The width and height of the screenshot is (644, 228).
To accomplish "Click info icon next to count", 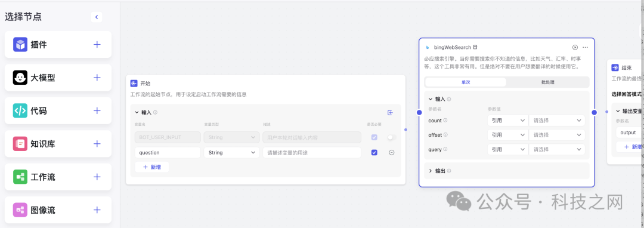I will coord(445,121).
